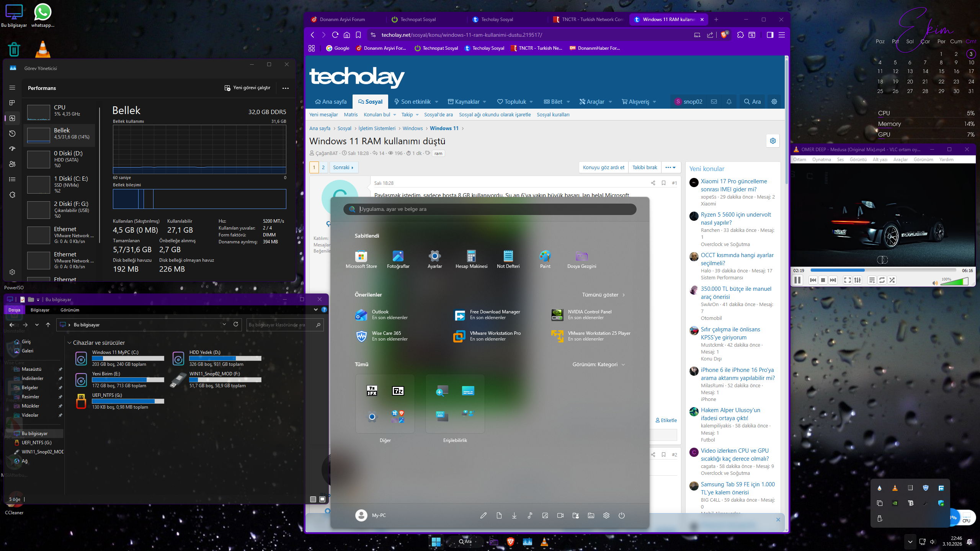Open forum notifications bell icon
This screenshot has width=980, height=551.
tap(729, 101)
